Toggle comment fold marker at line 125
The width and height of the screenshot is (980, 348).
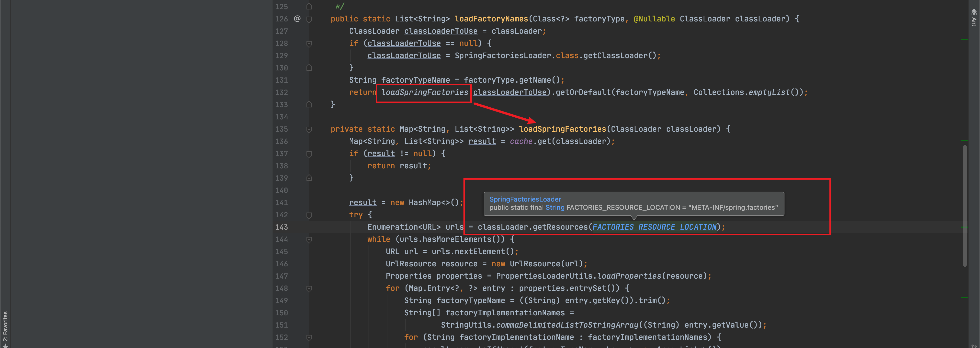(309, 6)
